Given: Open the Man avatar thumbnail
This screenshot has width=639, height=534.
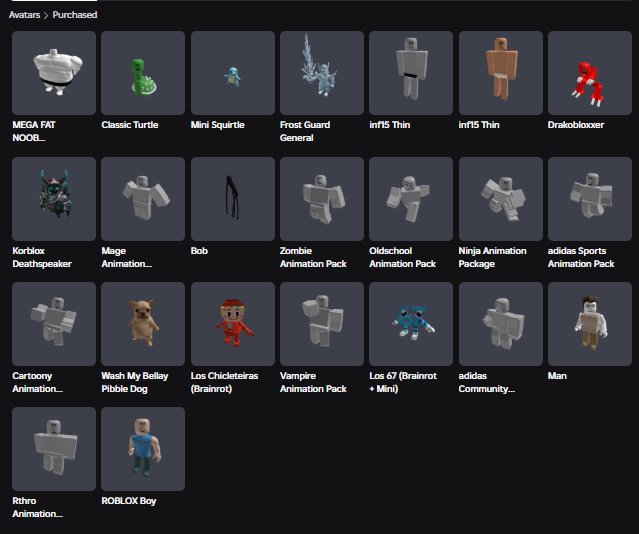Looking at the screenshot, I should point(590,324).
